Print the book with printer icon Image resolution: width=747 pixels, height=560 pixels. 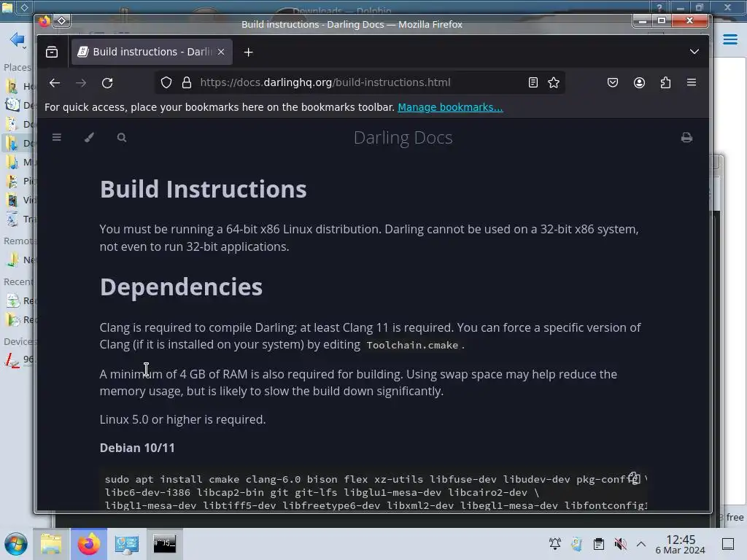[x=686, y=138]
